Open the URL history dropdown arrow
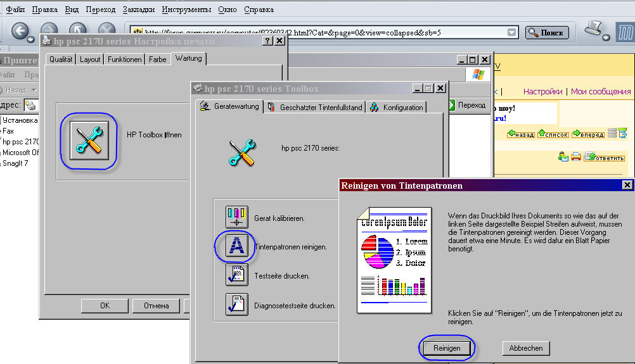This screenshot has height=364, width=635. point(512,32)
